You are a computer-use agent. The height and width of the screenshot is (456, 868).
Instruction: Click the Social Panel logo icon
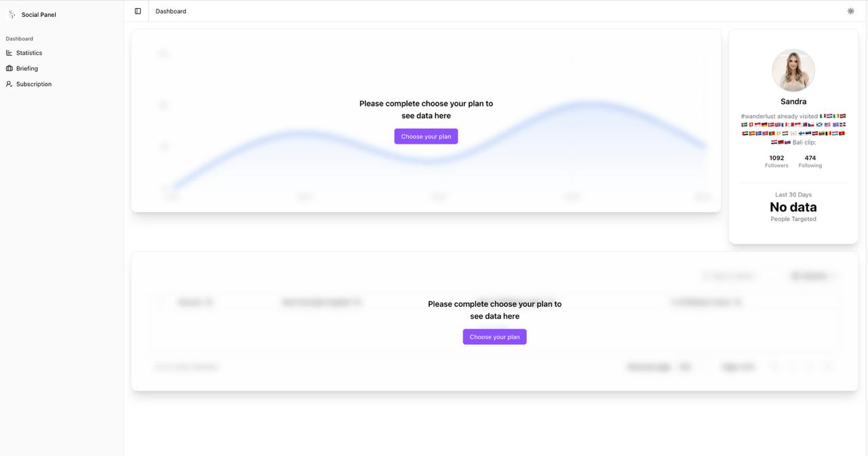[12, 14]
